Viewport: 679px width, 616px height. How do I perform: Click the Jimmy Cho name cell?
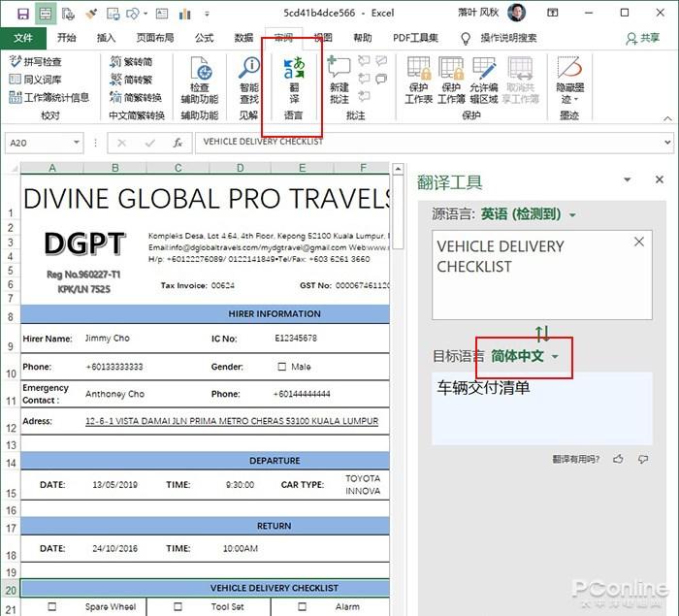pyautogui.click(x=107, y=339)
